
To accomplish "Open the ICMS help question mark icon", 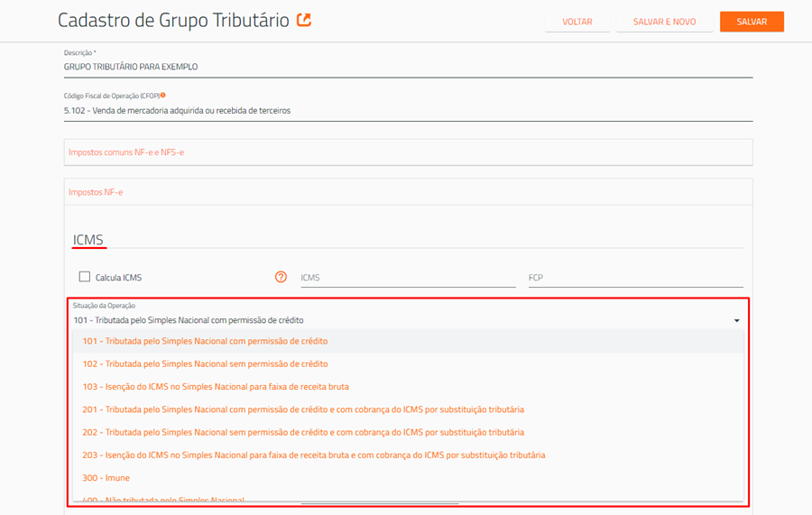I will pos(281,277).
